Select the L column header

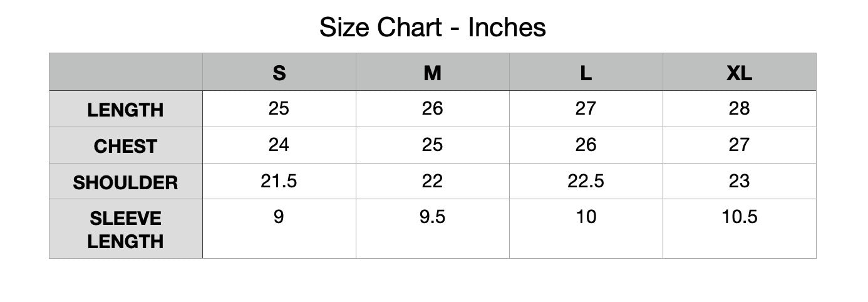(586, 73)
